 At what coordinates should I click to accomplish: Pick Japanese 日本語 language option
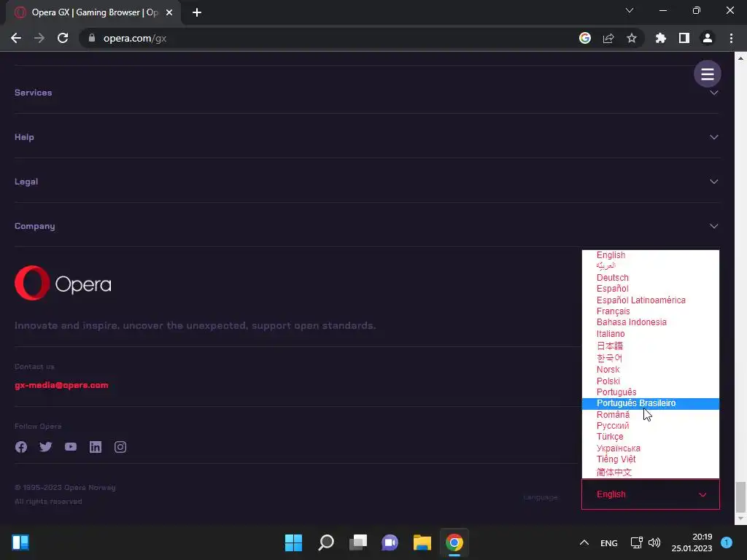(650, 346)
